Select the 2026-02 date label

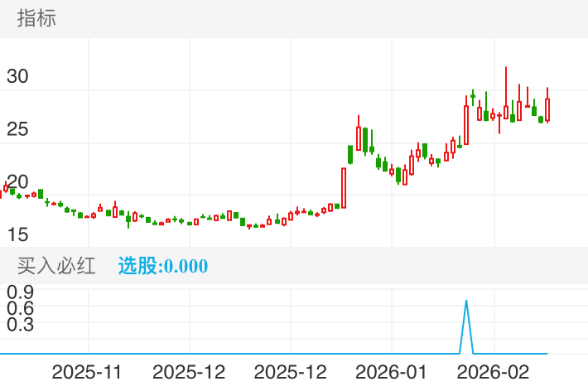[x=494, y=372]
